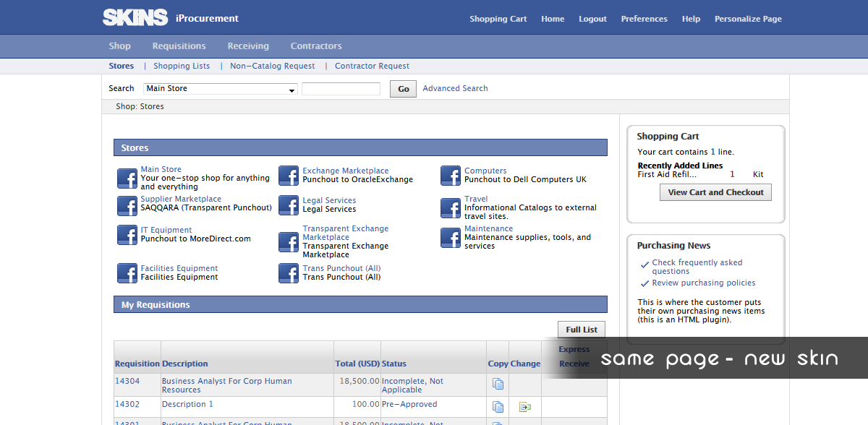The height and width of the screenshot is (425, 868).
Task: Open the Full List of requisitions
Action: pyautogui.click(x=581, y=330)
